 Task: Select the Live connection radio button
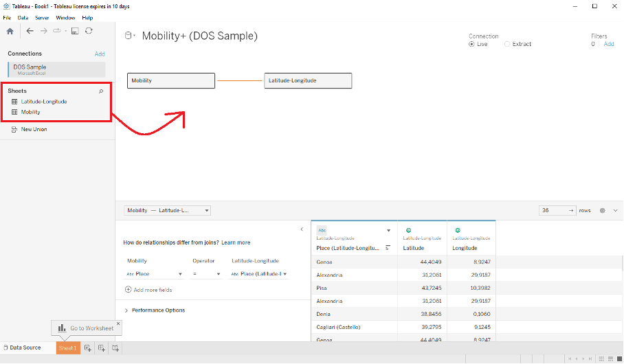coord(471,44)
